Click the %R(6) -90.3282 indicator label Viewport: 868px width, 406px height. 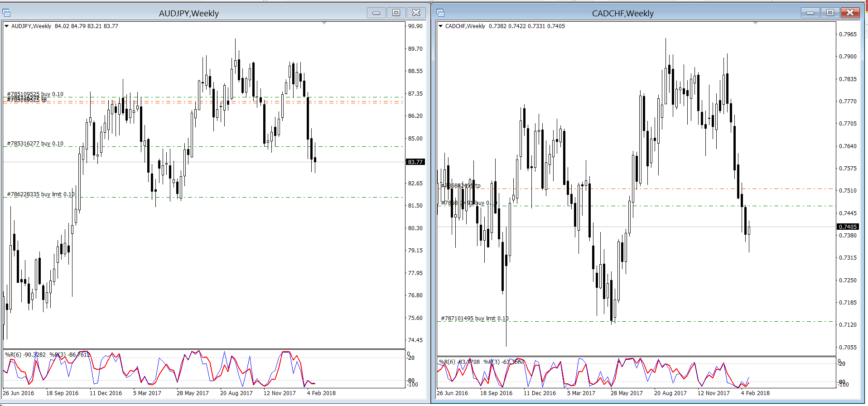coord(25,354)
